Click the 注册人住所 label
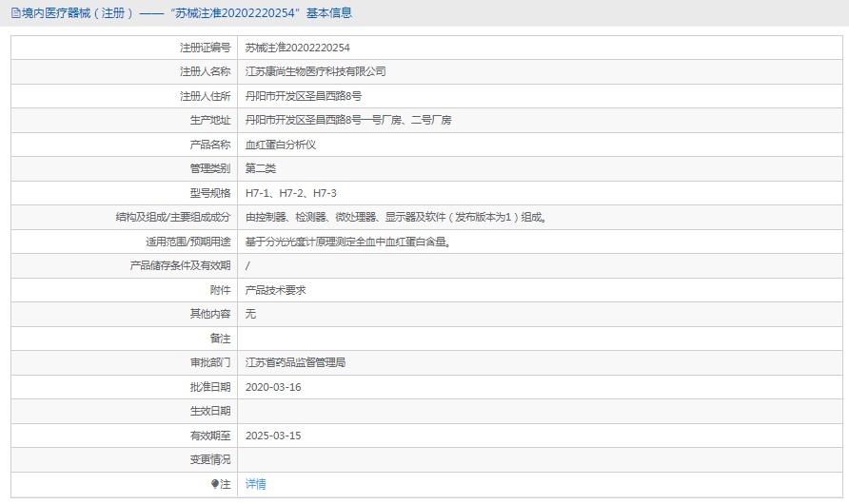This screenshot has height=504, width=849. click(x=206, y=96)
